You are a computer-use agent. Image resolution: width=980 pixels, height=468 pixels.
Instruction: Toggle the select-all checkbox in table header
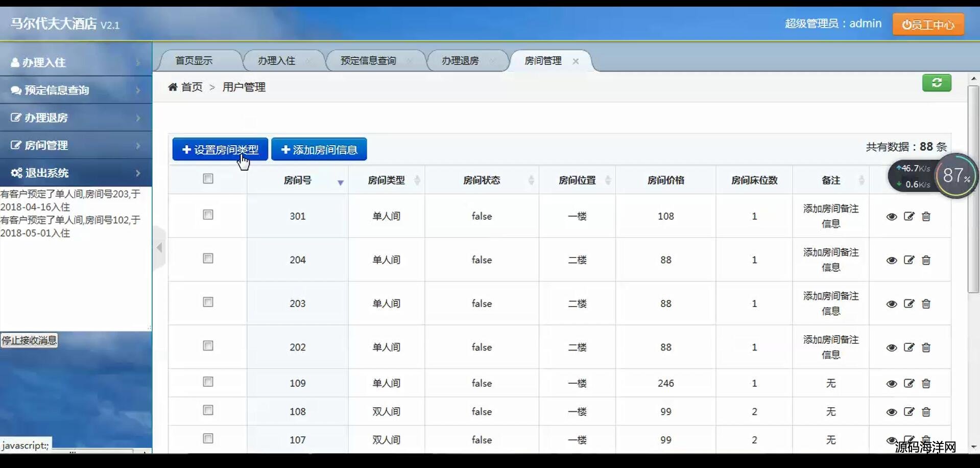tap(208, 179)
